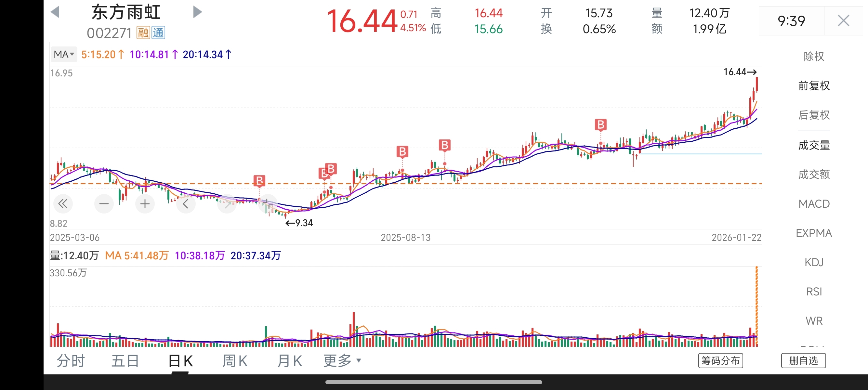868x390 pixels.
Task: Open the MA indicator dropdown
Action: pos(64,54)
